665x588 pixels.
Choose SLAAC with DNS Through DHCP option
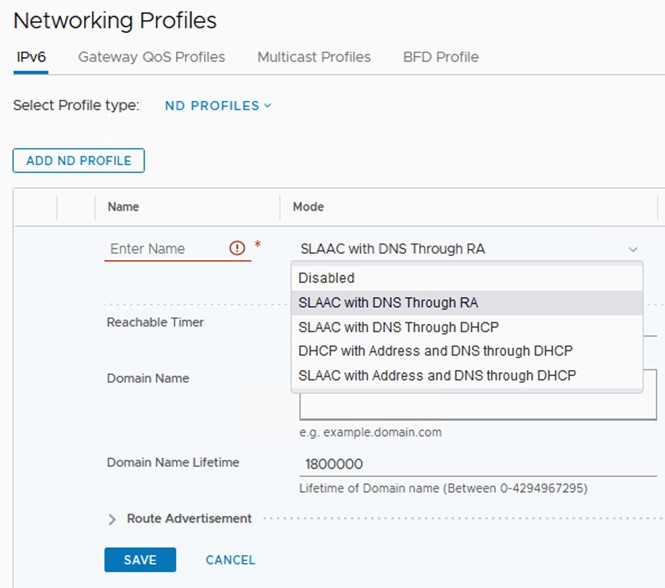(x=398, y=327)
